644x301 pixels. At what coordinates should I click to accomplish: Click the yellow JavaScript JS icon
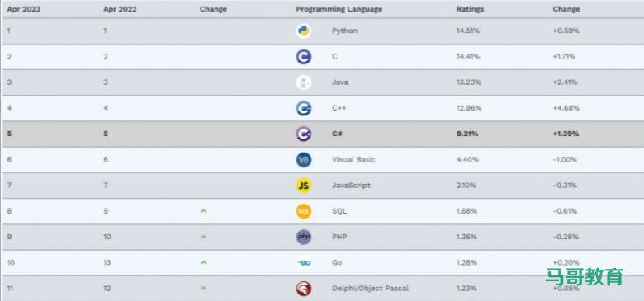click(x=304, y=186)
